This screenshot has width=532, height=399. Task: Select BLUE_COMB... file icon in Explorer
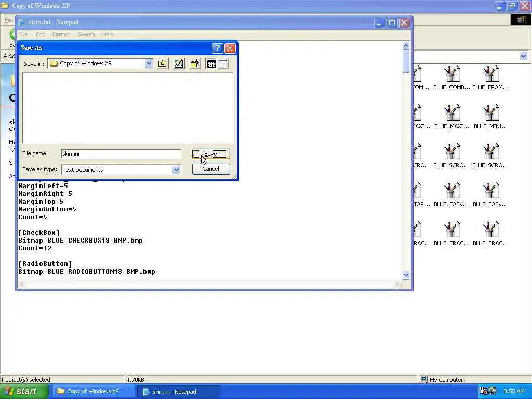click(x=451, y=78)
